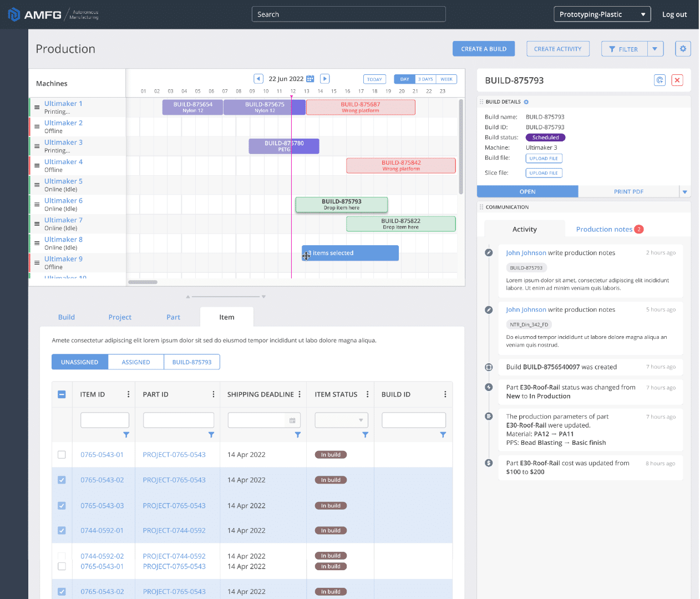
Task: Go to next day with right arrow
Action: click(325, 79)
